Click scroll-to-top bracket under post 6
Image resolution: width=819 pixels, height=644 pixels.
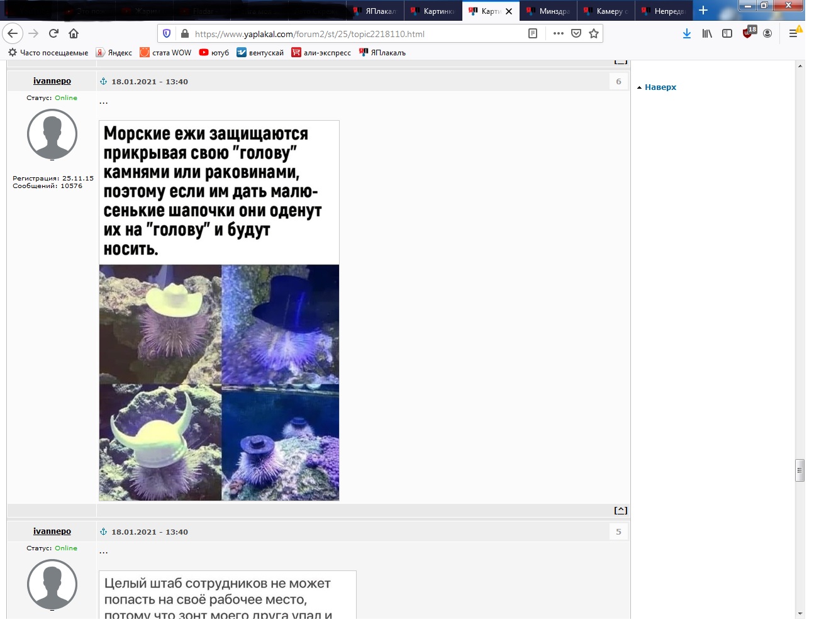pos(621,510)
